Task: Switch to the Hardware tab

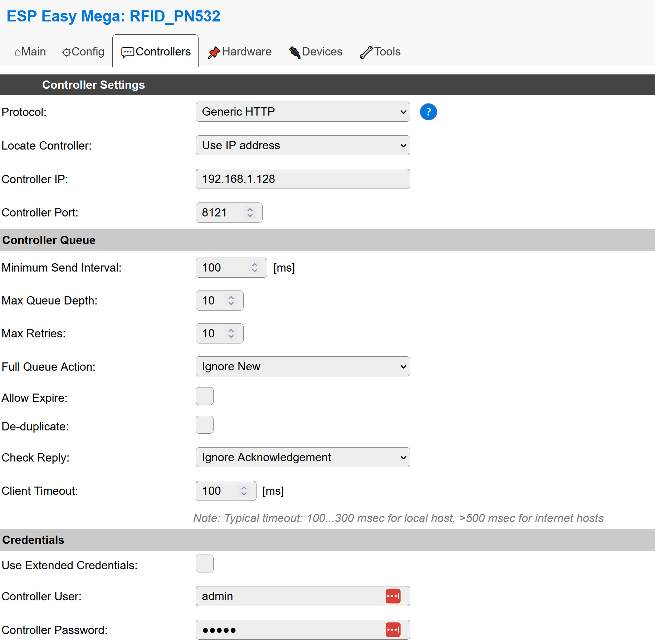Action: 239,52
